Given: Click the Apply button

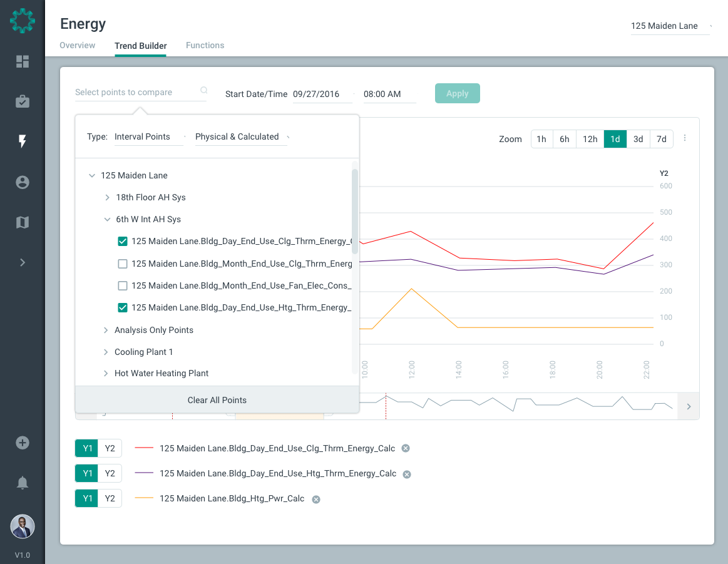Looking at the screenshot, I should point(457,93).
